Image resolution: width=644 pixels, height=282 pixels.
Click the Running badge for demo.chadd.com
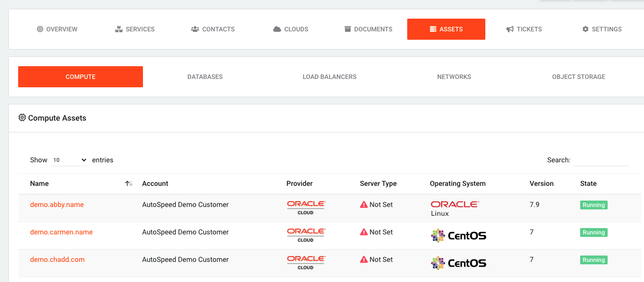pos(594,260)
